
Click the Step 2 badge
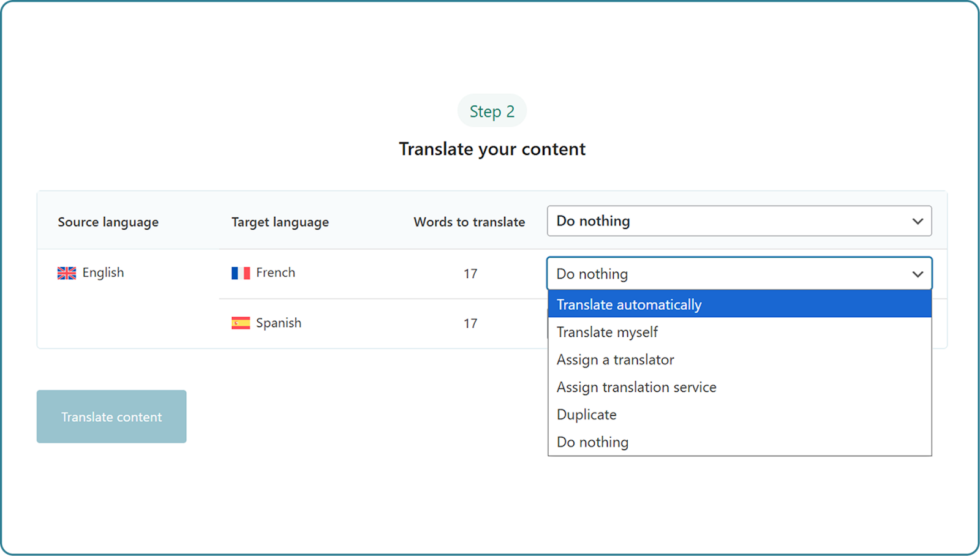point(492,111)
